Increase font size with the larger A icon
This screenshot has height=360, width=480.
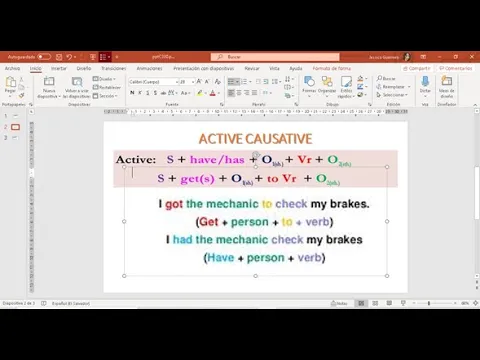point(199,81)
